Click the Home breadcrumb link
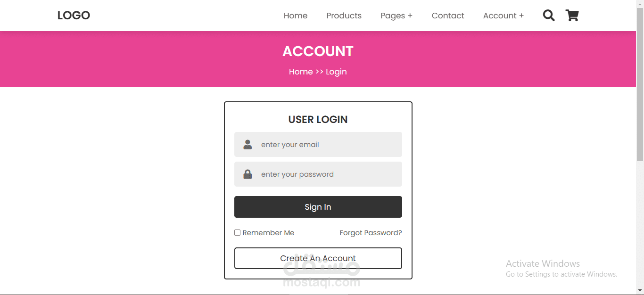644x295 pixels. [301, 72]
